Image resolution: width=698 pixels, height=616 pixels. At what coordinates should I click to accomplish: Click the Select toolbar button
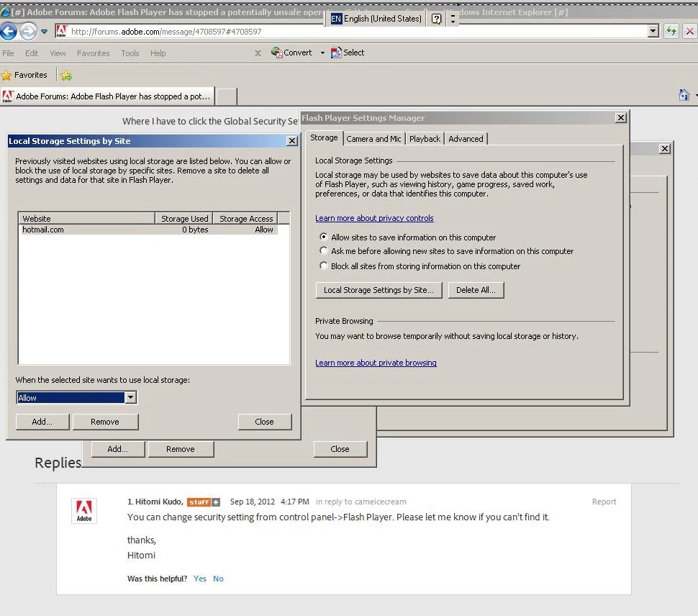(x=348, y=53)
